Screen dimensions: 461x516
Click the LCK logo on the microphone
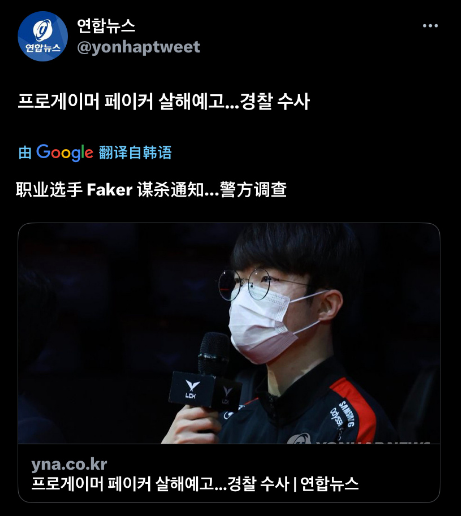coord(192,390)
